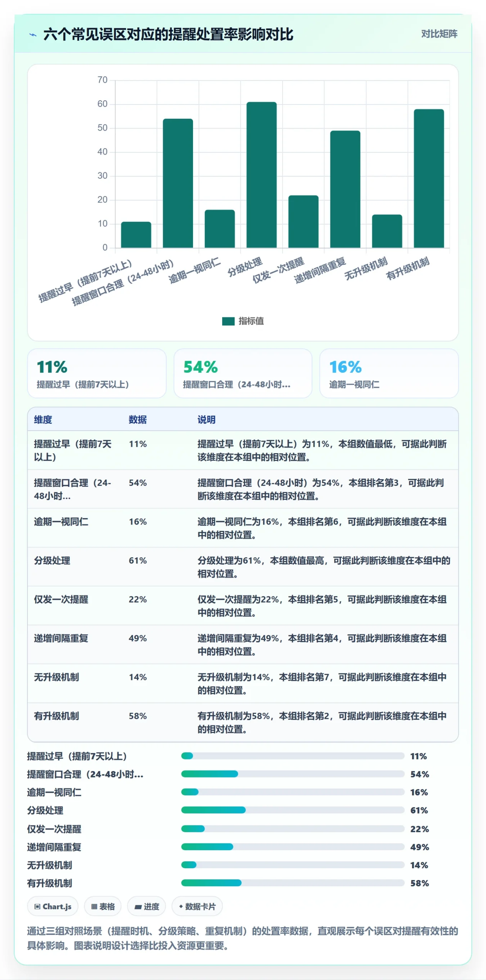Image resolution: width=486 pixels, height=980 pixels.
Task: Click the 仅发一次提醒 bar in chart
Action: (x=303, y=221)
